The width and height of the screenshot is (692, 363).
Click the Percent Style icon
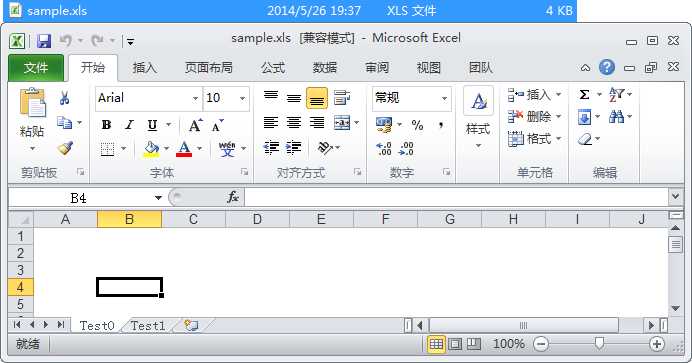[417, 125]
